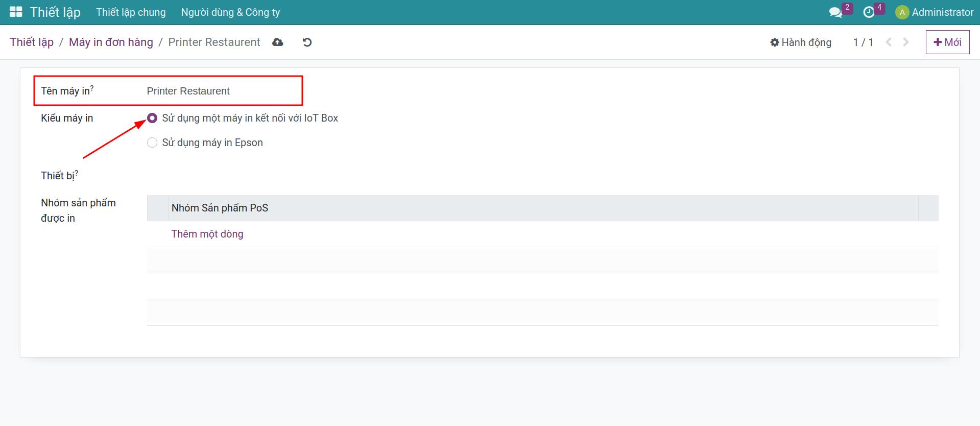Select the IoT Box printer radio option
The image size is (980, 426).
pyautogui.click(x=152, y=118)
